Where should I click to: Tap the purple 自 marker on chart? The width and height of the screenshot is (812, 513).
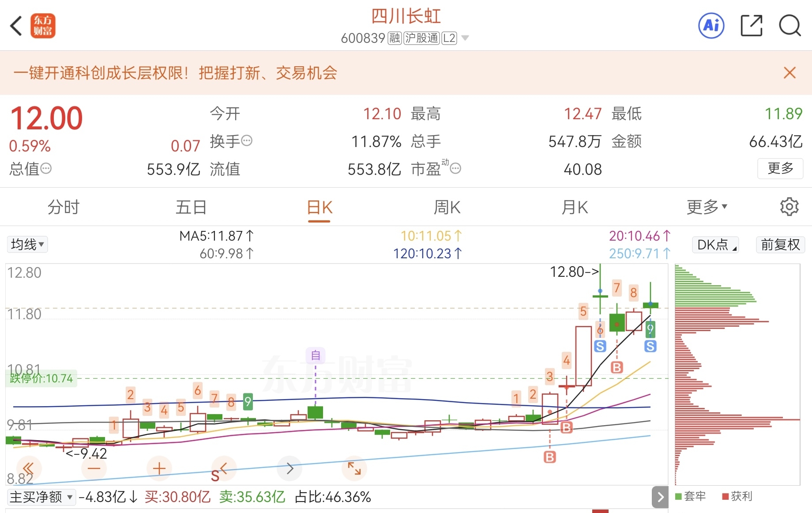pyautogui.click(x=316, y=355)
